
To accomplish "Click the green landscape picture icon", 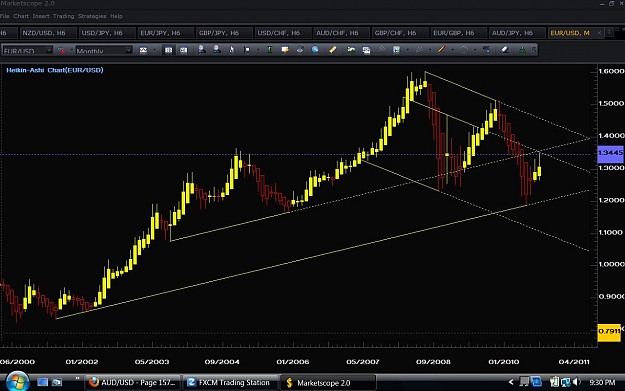I will [x=351, y=50].
